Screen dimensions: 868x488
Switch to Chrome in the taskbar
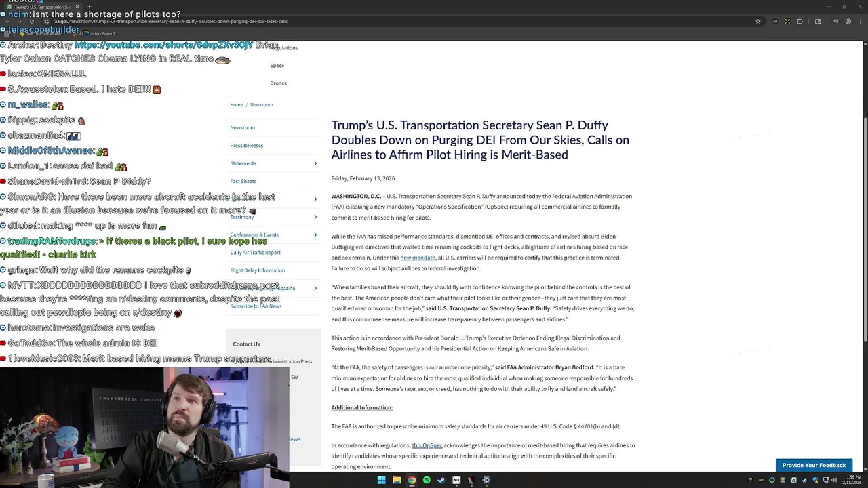pos(412,480)
